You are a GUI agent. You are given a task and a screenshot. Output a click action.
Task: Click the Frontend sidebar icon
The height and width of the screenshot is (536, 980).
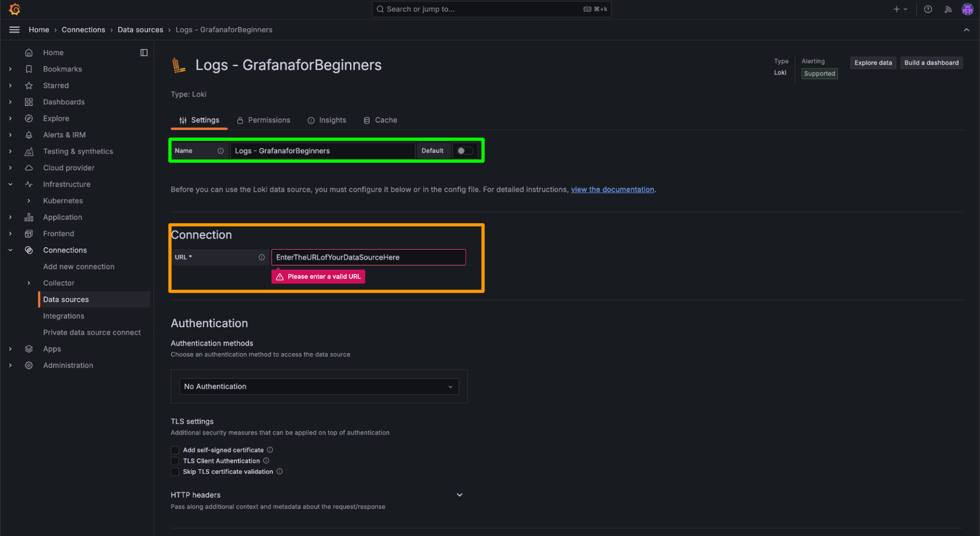coord(29,233)
